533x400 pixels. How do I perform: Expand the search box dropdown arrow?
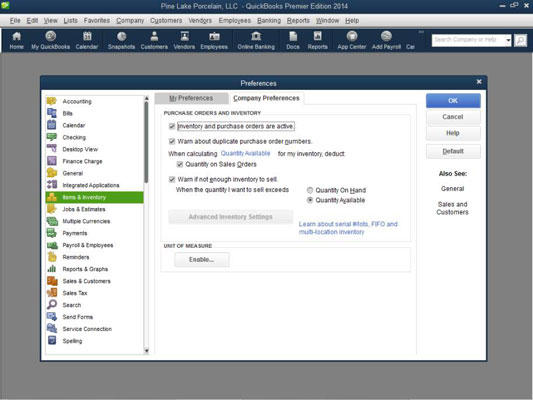[508, 40]
